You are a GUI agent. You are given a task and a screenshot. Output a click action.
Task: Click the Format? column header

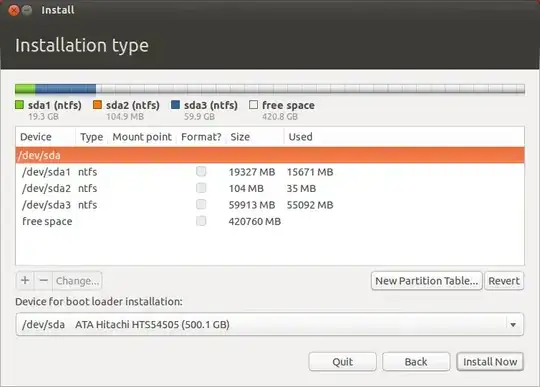201,137
